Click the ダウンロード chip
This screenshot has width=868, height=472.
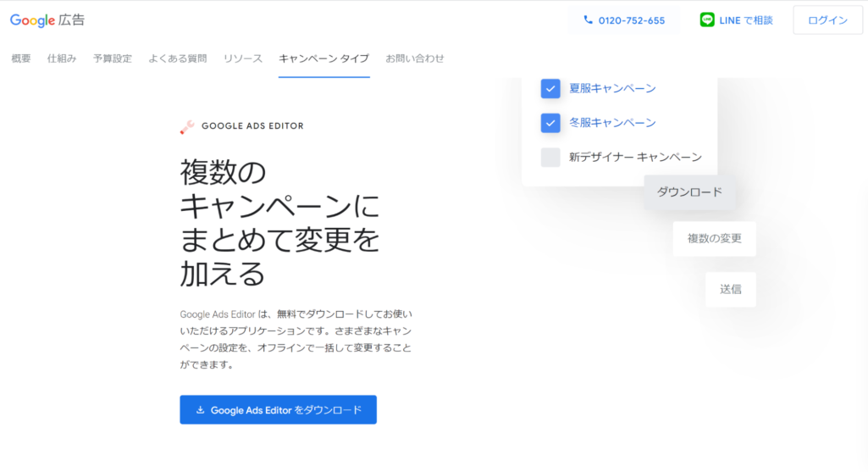689,192
